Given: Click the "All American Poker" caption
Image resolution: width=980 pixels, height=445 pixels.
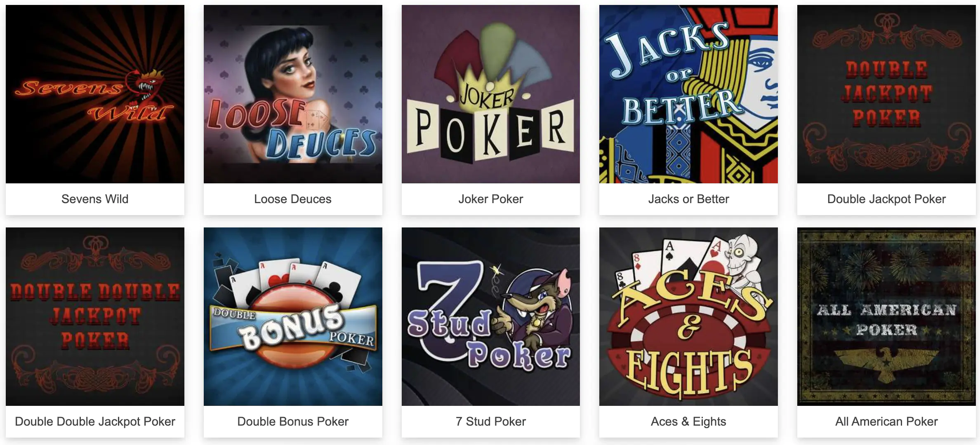Looking at the screenshot, I should pyautogui.click(x=886, y=422).
